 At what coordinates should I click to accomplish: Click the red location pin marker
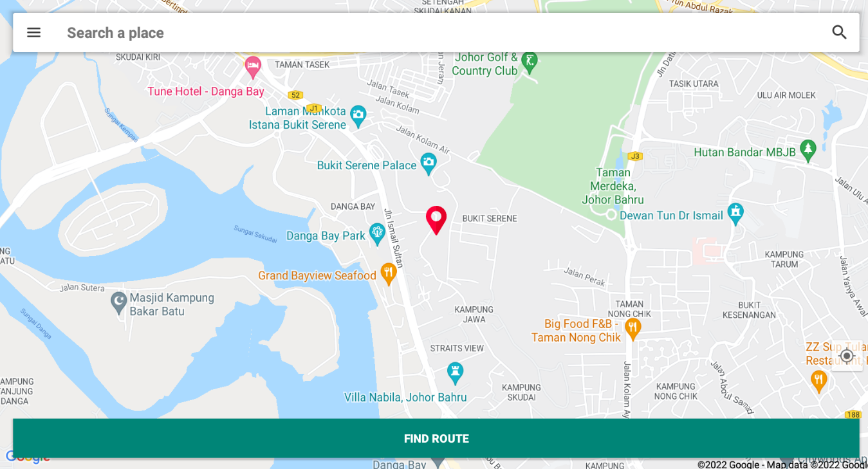[x=436, y=221]
